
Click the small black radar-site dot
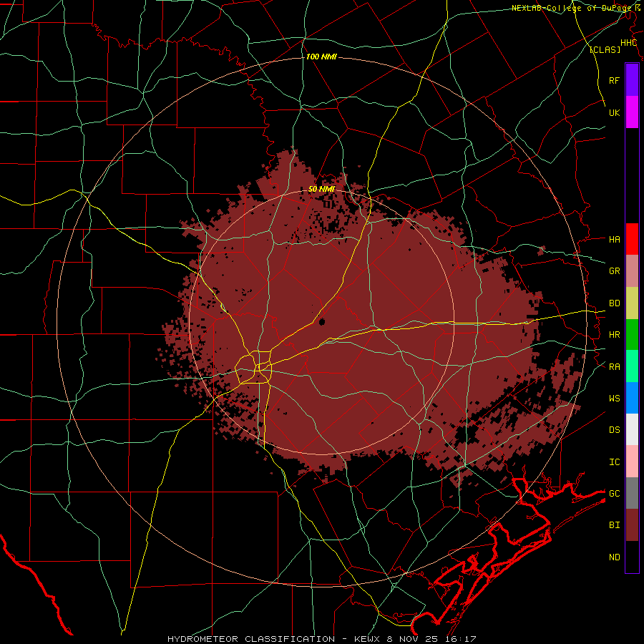click(321, 321)
